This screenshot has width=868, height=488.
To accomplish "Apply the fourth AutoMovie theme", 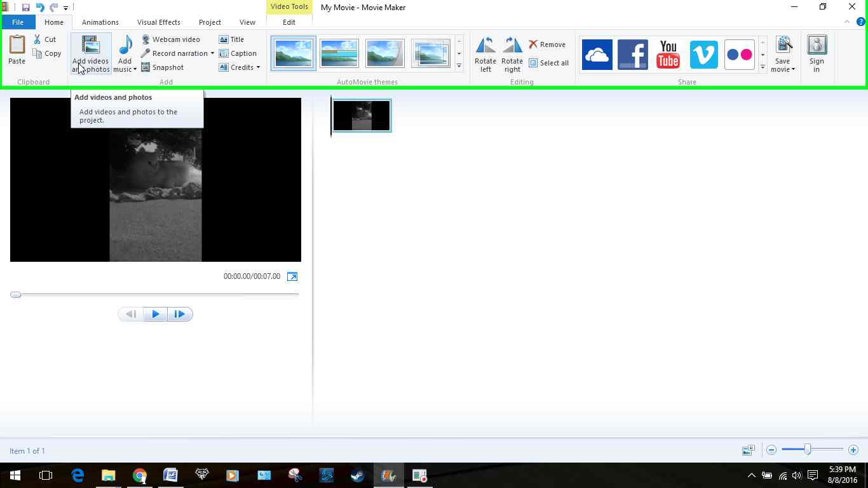I will pos(431,53).
